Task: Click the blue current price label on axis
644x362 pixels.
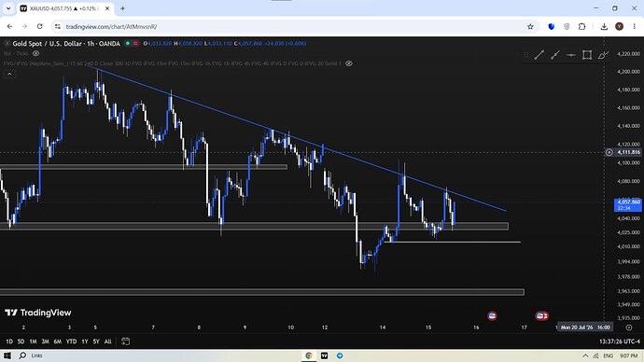Action: pos(627,205)
